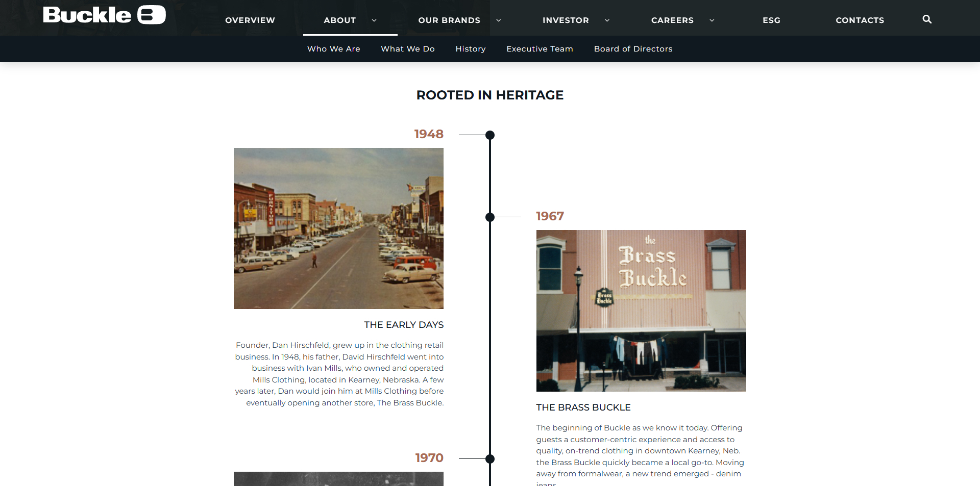Expand the Careers dropdown chevron

pos(712,20)
